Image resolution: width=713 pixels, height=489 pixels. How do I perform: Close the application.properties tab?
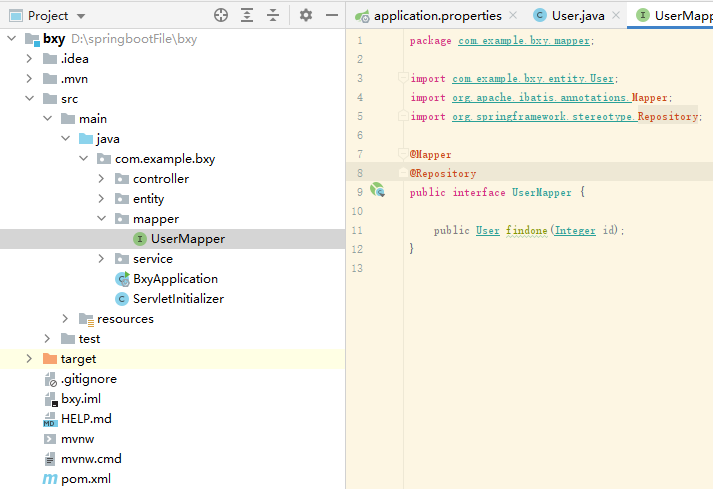point(513,15)
